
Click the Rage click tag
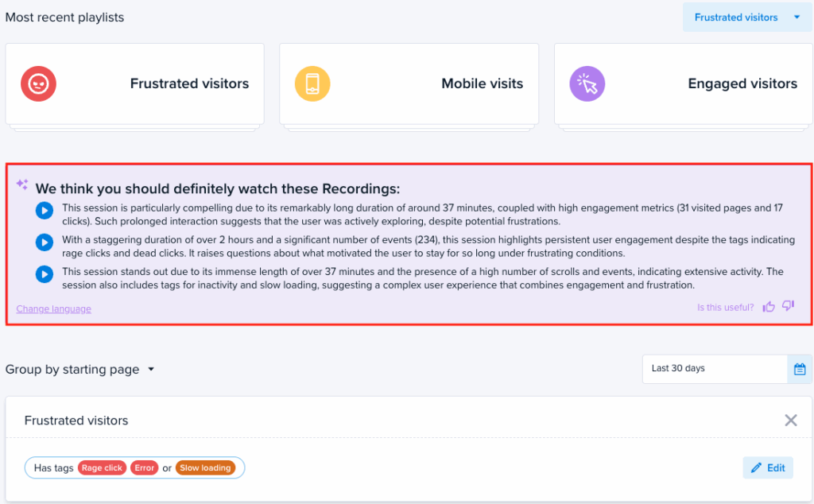point(102,468)
